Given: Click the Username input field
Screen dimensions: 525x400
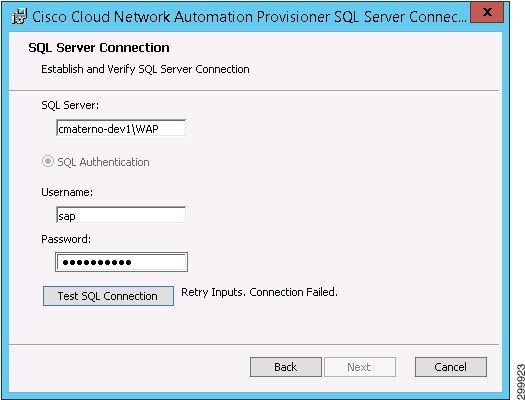Looking at the screenshot, I should 121,215.
